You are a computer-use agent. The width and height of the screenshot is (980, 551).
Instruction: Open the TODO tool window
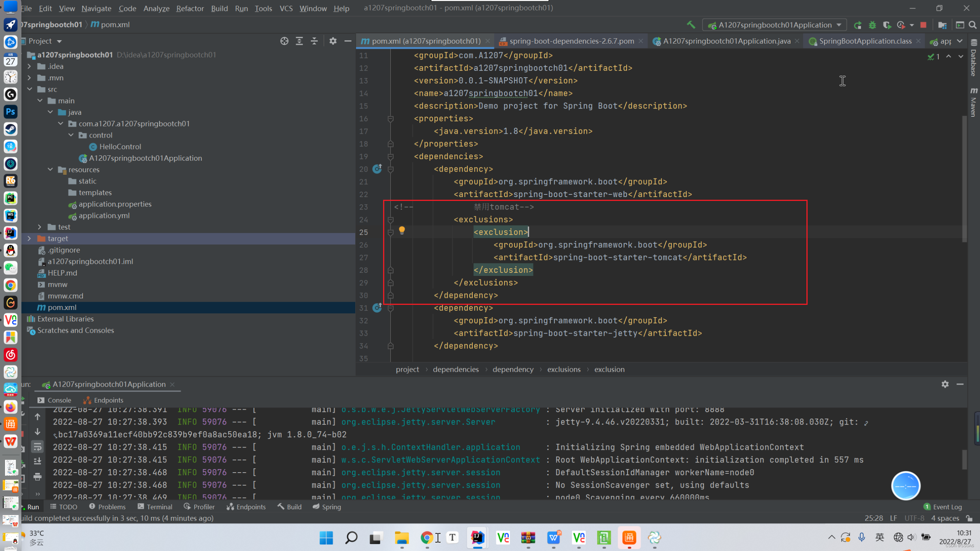point(63,507)
